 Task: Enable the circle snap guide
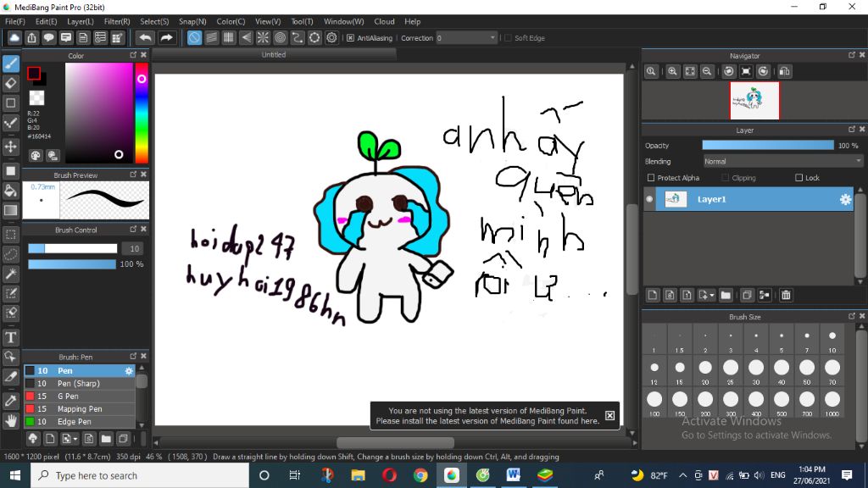(280, 37)
